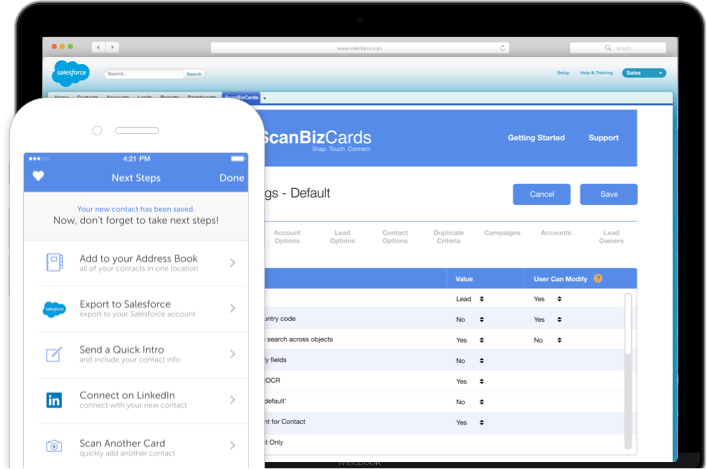Tap the heart favorite icon on phone
Screen dimensions: 707x469
(x=38, y=176)
